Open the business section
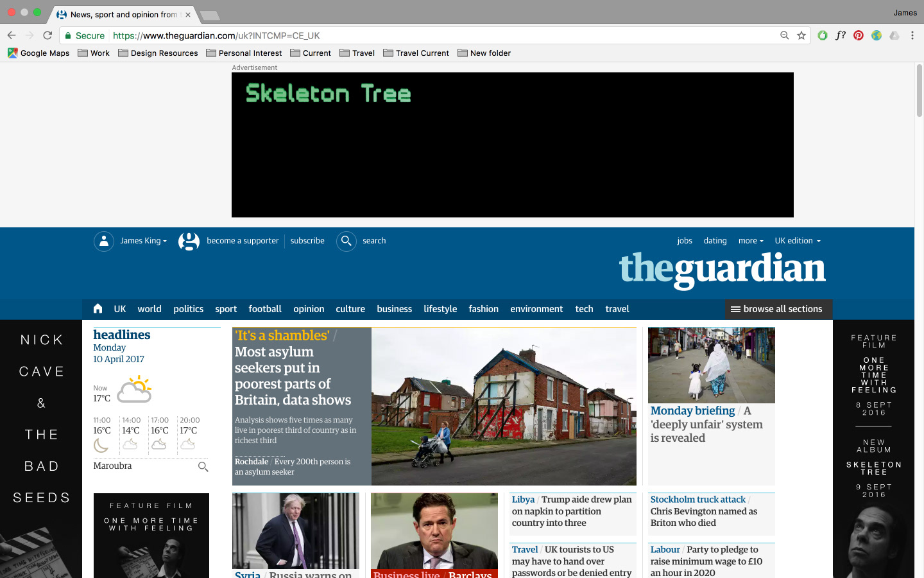The image size is (924, 578). (x=395, y=309)
